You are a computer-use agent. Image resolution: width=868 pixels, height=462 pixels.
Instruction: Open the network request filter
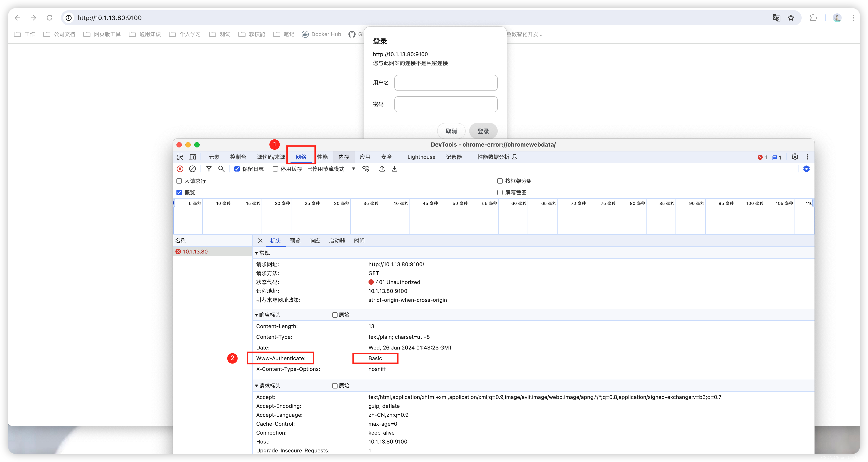[x=209, y=169]
